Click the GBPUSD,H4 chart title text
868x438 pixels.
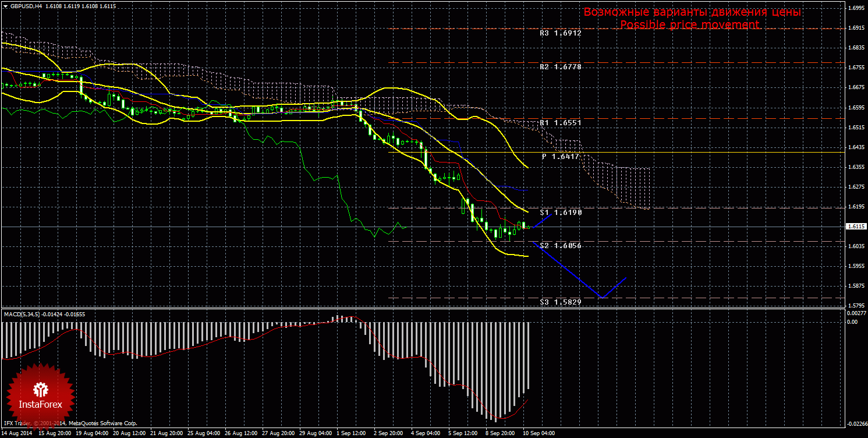point(25,5)
